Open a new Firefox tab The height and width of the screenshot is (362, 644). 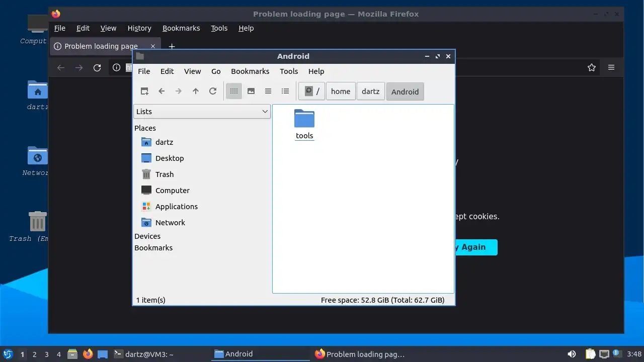pos(172,46)
